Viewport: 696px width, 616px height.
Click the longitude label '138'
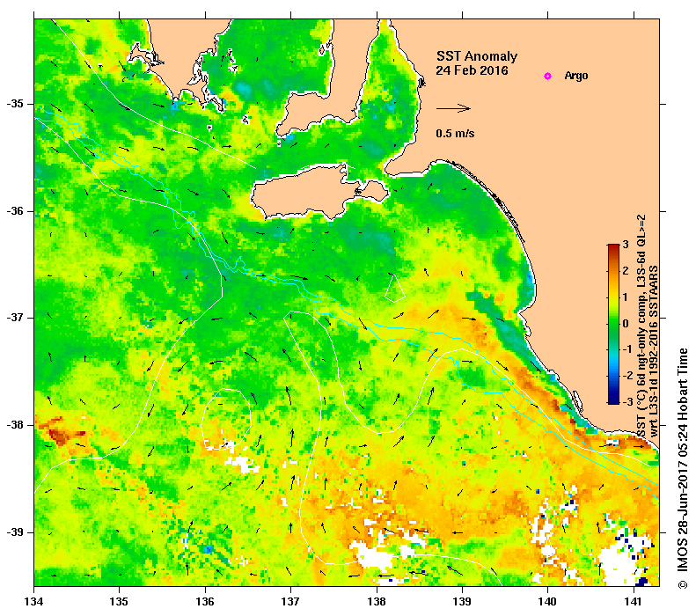[x=377, y=602]
